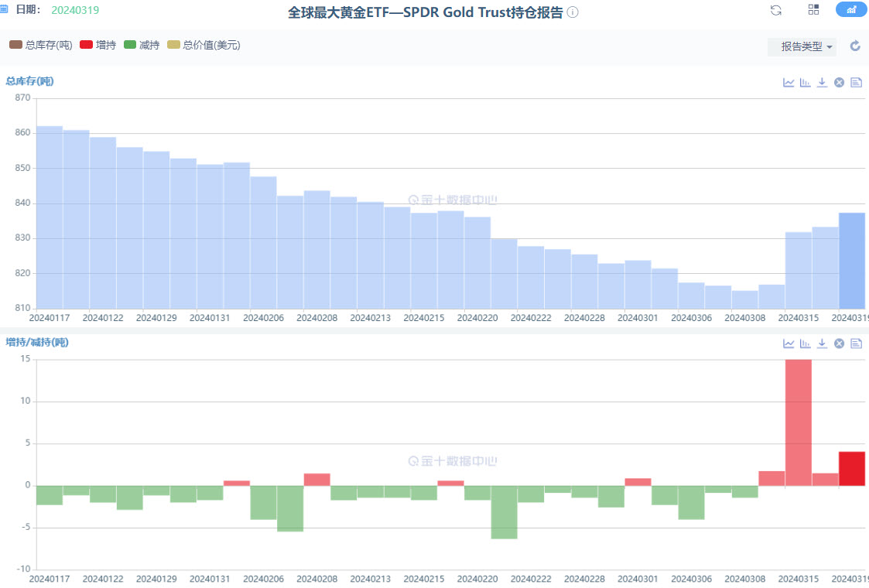Switch 增持/减持 chart to line view
Image resolution: width=869 pixels, height=588 pixels.
pyautogui.click(x=789, y=344)
